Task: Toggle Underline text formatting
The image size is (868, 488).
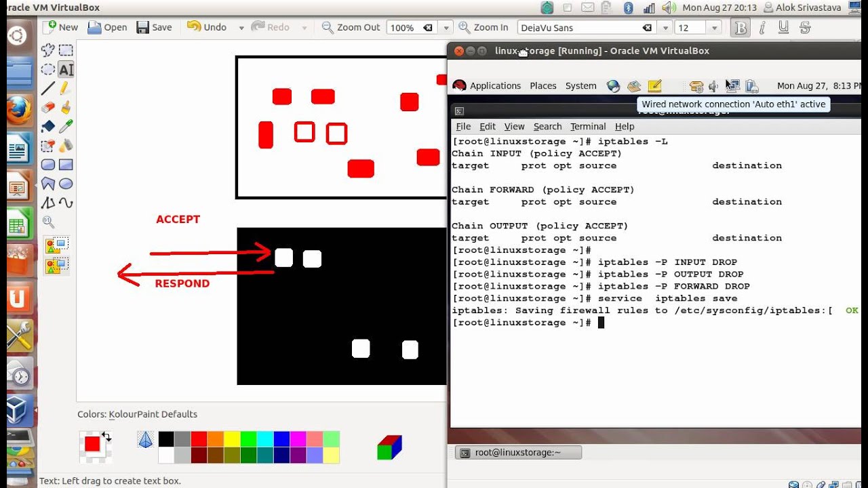Action: [783, 28]
